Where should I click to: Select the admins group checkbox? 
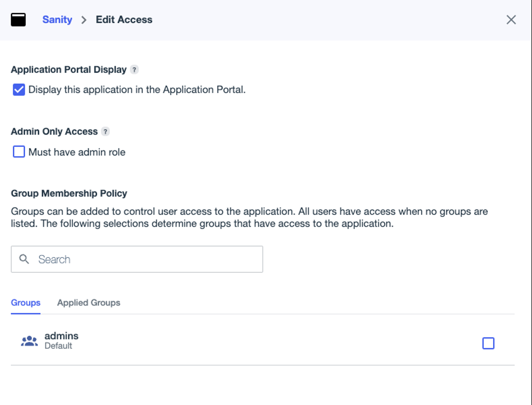(488, 343)
